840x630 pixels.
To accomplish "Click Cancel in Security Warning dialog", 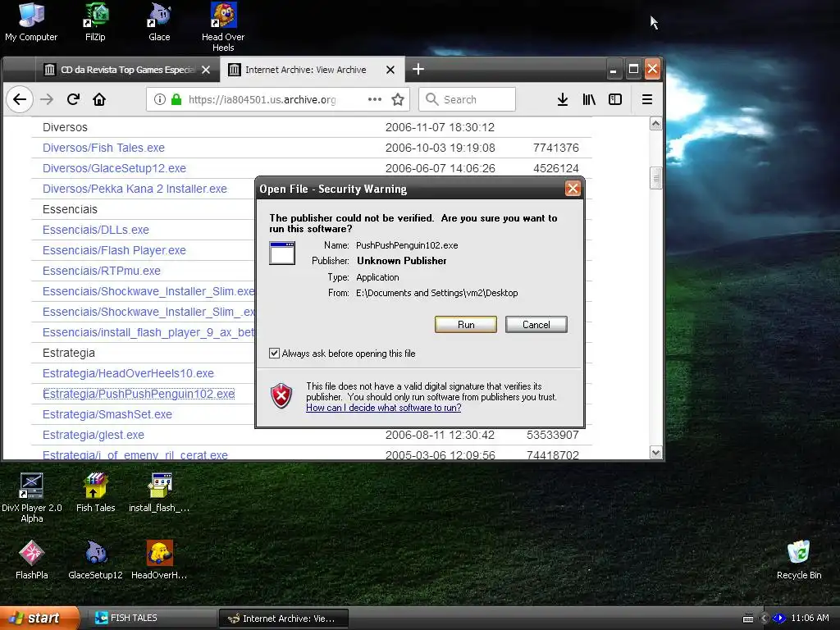I will click(536, 325).
